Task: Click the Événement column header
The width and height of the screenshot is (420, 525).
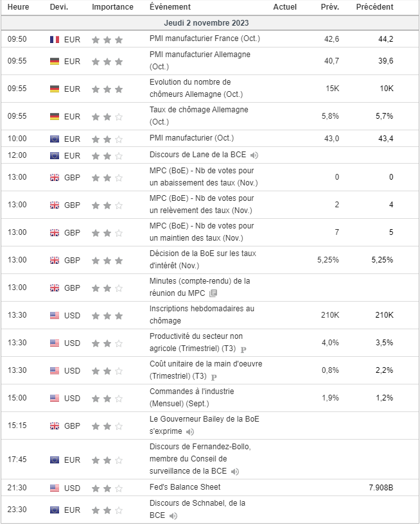Action: click(x=170, y=7)
